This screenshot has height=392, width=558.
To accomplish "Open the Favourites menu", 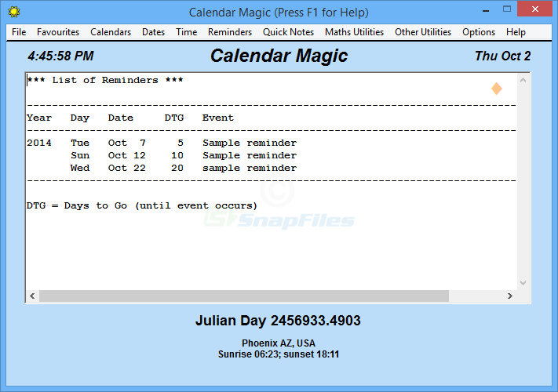I will point(58,32).
